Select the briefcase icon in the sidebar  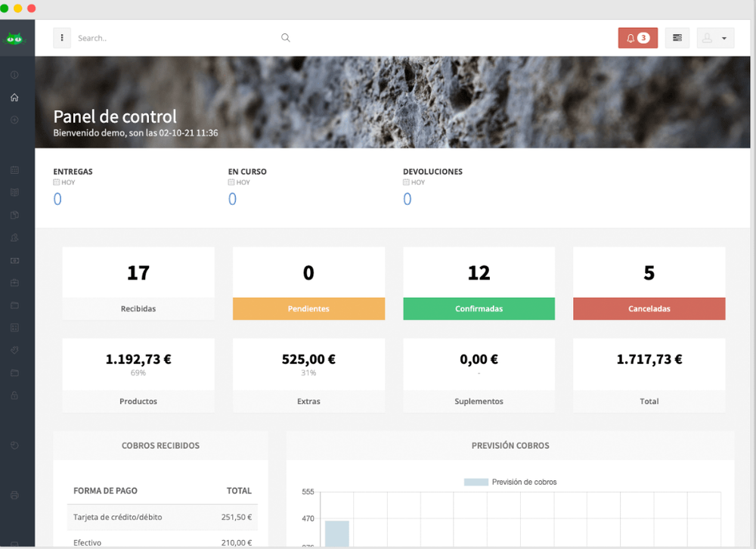14,282
